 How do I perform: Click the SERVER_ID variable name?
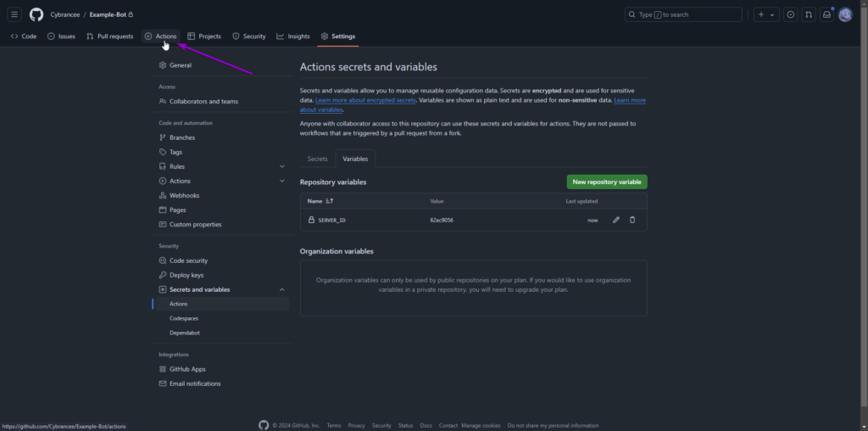click(x=331, y=220)
